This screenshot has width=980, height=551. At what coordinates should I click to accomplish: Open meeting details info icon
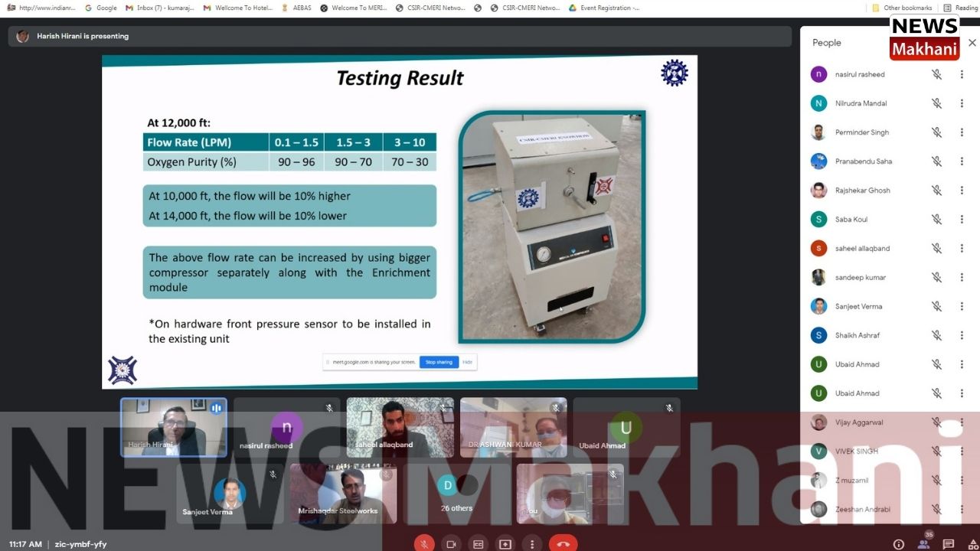pyautogui.click(x=899, y=544)
